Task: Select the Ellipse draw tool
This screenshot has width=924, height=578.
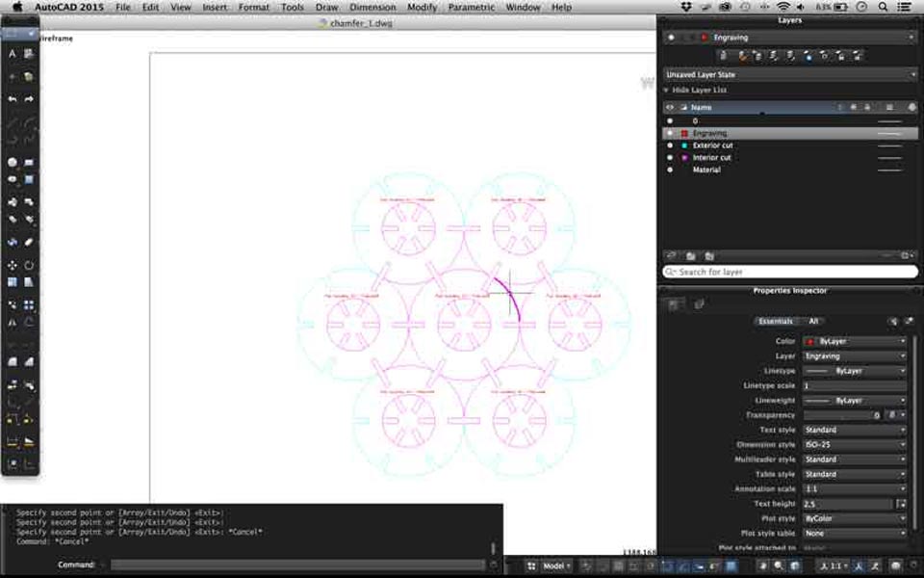Action: [13, 179]
